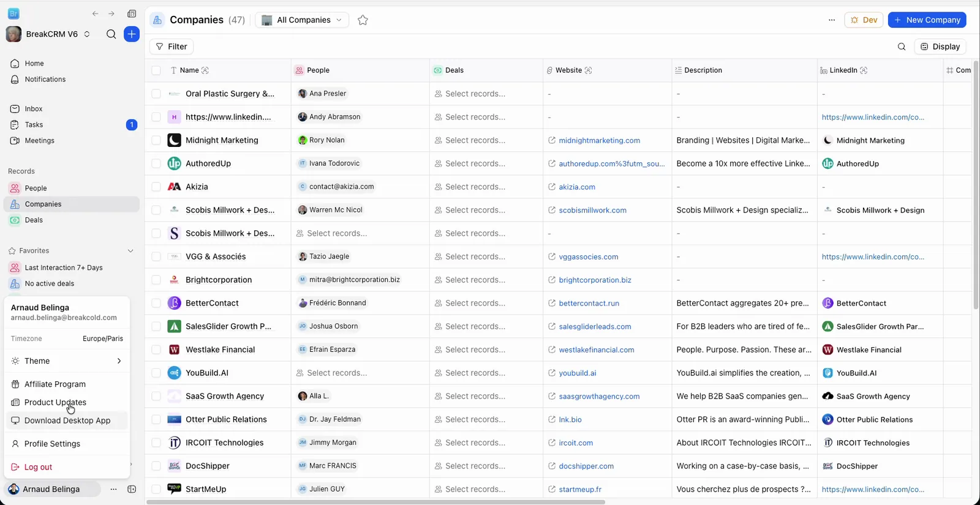Go forward with the right arrow icon
The width and height of the screenshot is (980, 505).
point(111,13)
